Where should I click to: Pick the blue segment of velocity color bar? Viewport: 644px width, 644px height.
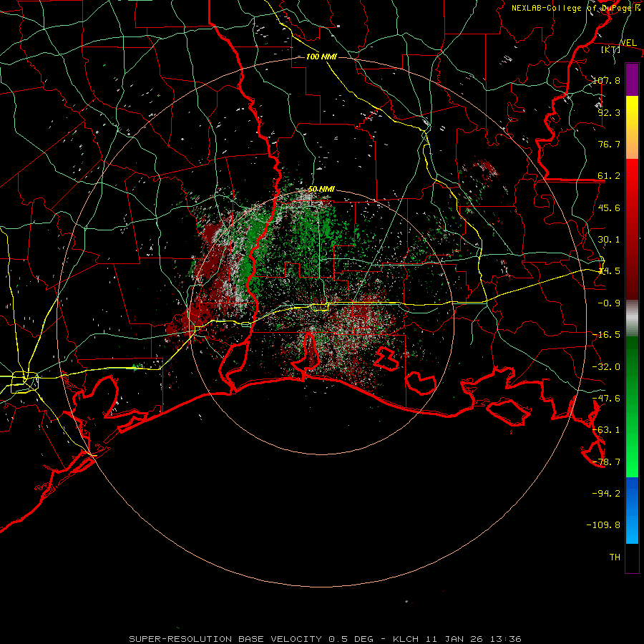point(632,493)
